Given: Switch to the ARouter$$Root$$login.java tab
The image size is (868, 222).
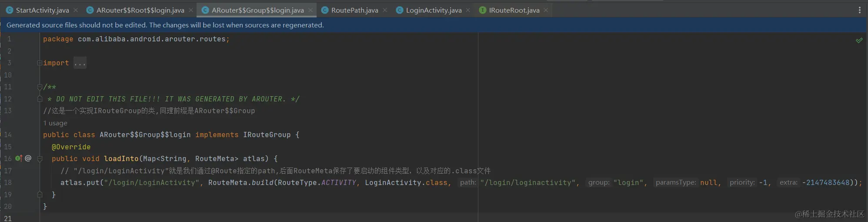Looking at the screenshot, I should 140,10.
